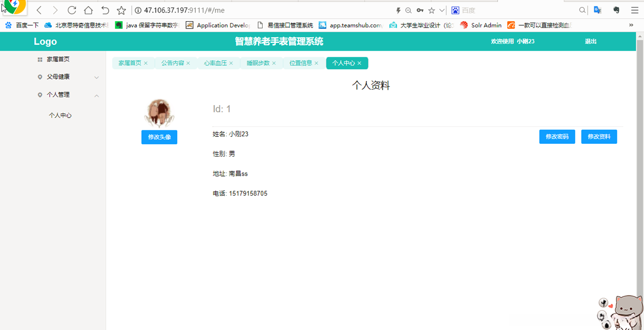The height and width of the screenshot is (330, 644).
Task: Open the browser hamburger menu
Action: point(634,10)
